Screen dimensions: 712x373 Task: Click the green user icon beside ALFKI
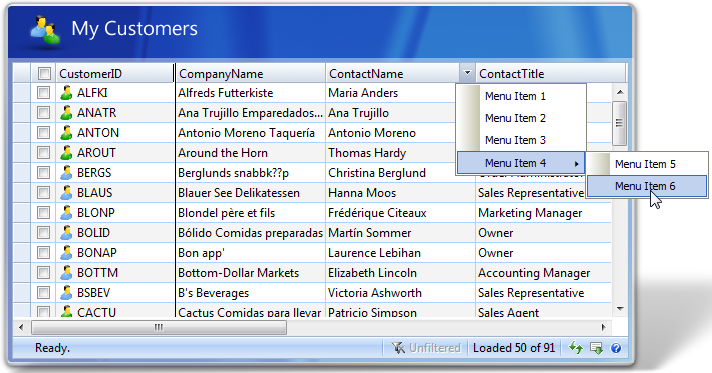tap(66, 93)
